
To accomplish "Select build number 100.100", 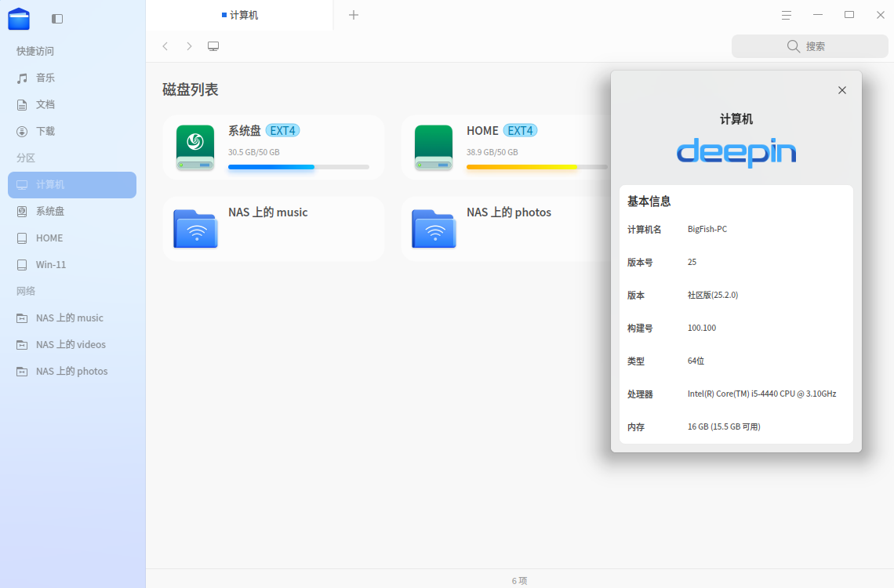I will pyautogui.click(x=702, y=328).
